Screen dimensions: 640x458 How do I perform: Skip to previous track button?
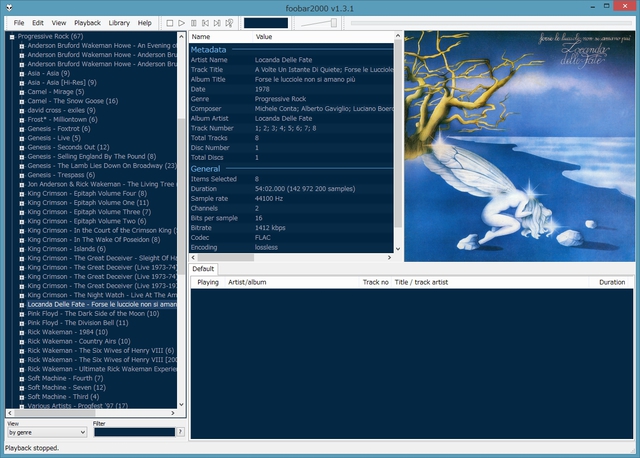coord(206,22)
